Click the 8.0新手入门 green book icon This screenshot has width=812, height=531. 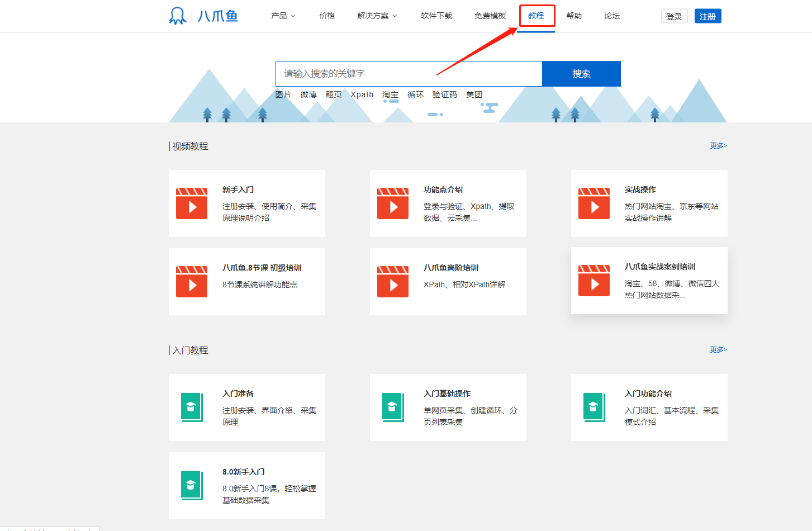coord(192,486)
